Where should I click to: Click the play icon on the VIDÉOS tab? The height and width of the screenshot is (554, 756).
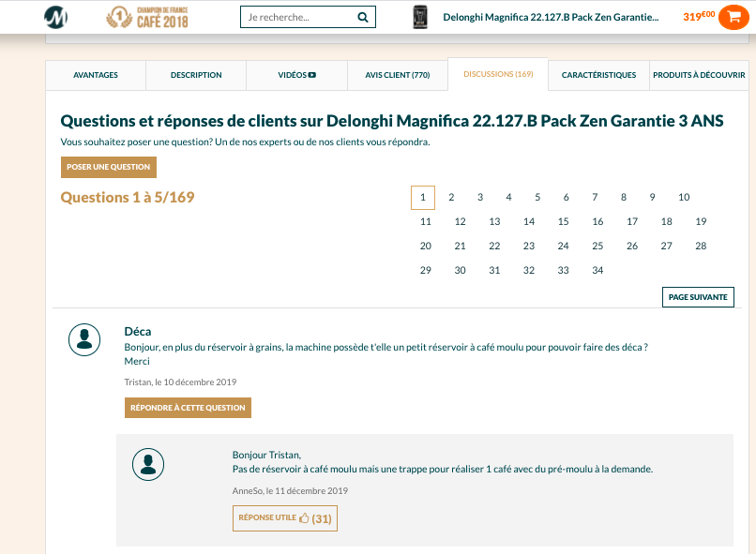[x=311, y=74]
